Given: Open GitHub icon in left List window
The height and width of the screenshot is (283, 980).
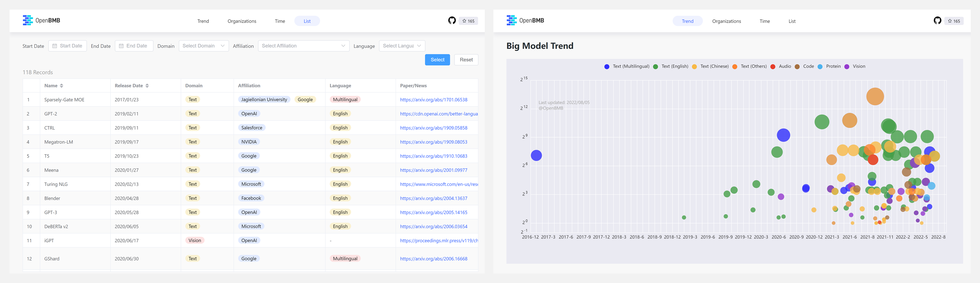Looking at the screenshot, I should point(452,20).
